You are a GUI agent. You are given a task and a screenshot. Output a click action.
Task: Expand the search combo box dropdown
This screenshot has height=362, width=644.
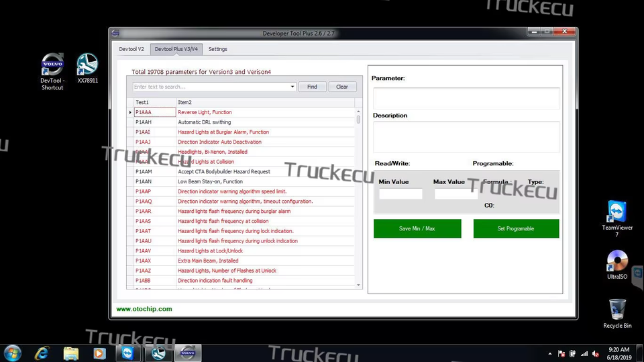pyautogui.click(x=292, y=87)
